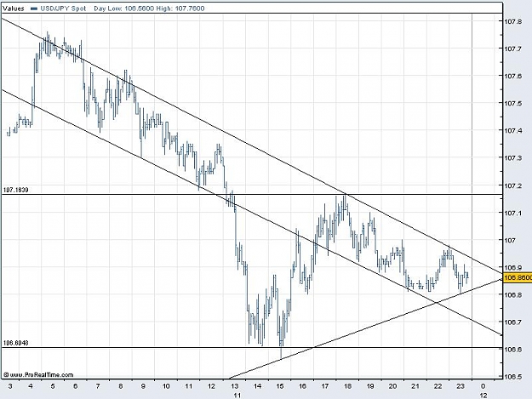This screenshot has height=399, width=532.
Task: Click hour 5 on the time axis
Action: pyautogui.click(x=53, y=385)
